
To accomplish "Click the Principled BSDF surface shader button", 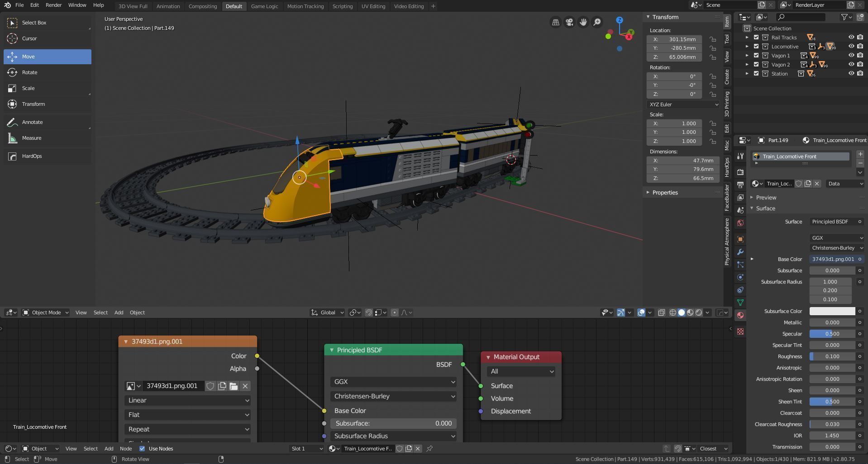I will 837,222.
